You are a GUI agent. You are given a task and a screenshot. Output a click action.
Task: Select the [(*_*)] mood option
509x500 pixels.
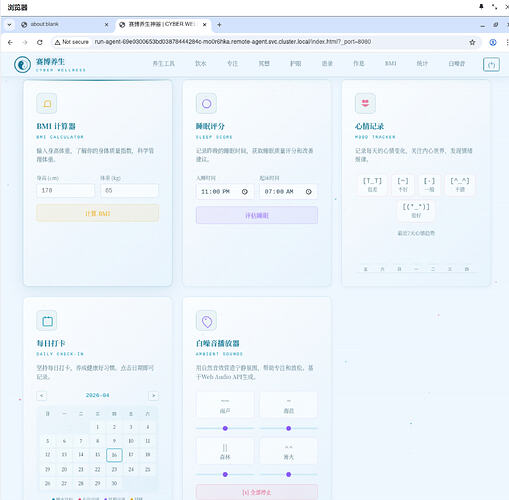point(416,210)
